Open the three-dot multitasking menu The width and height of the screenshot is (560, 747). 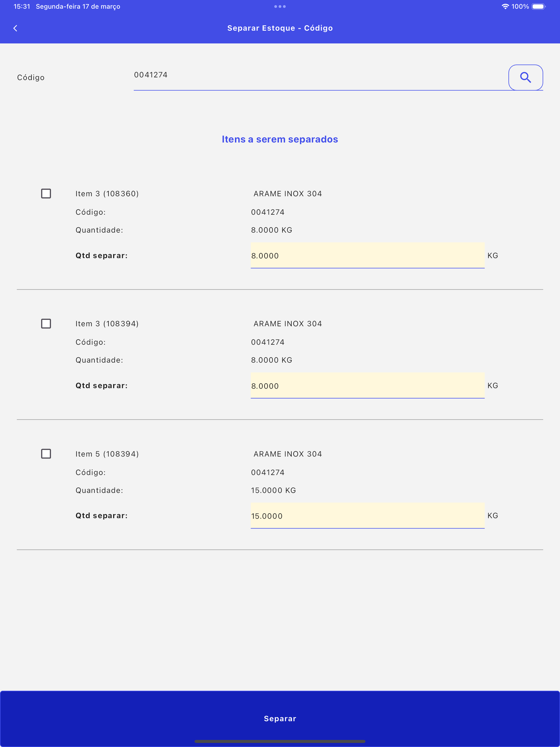280,7
